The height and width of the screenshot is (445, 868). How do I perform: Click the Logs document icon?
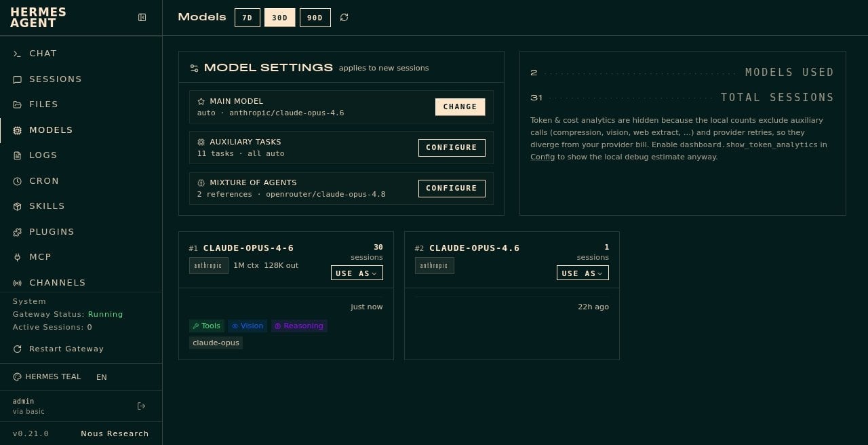point(17,155)
